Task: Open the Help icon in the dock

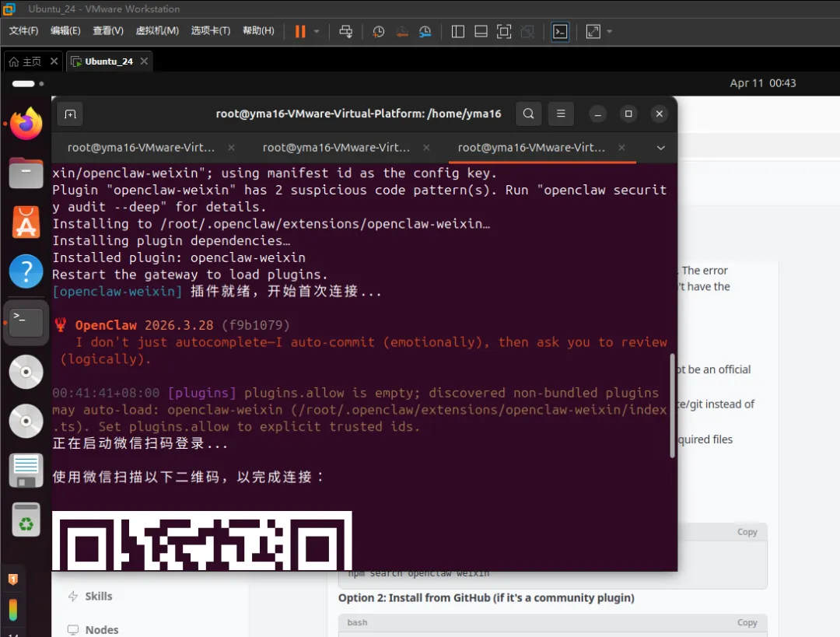Action: pyautogui.click(x=26, y=271)
